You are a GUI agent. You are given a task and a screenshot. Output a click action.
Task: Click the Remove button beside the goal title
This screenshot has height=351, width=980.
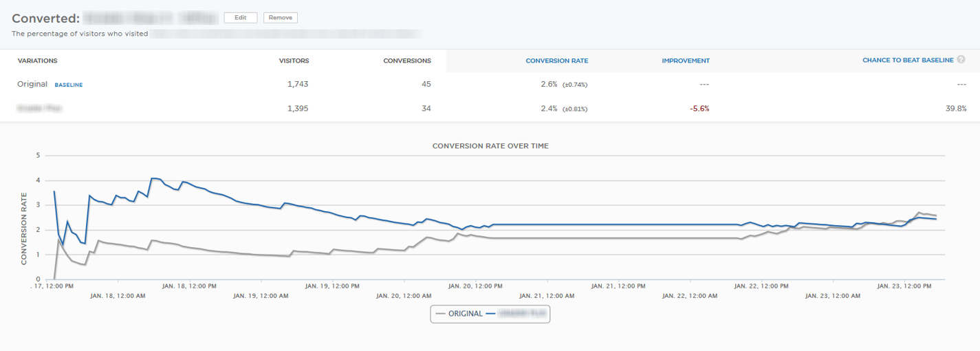click(x=280, y=18)
